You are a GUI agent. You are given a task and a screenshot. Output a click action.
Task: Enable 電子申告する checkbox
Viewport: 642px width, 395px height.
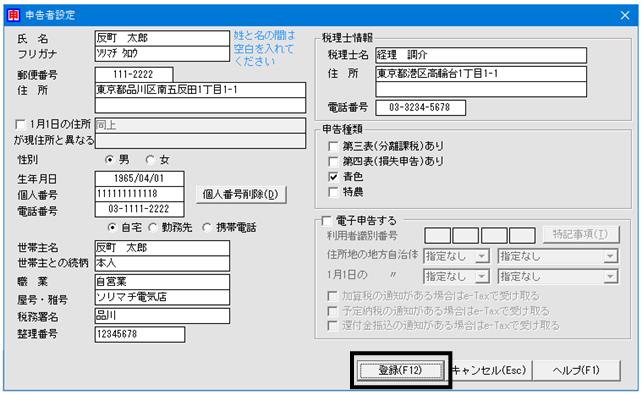click(x=326, y=221)
